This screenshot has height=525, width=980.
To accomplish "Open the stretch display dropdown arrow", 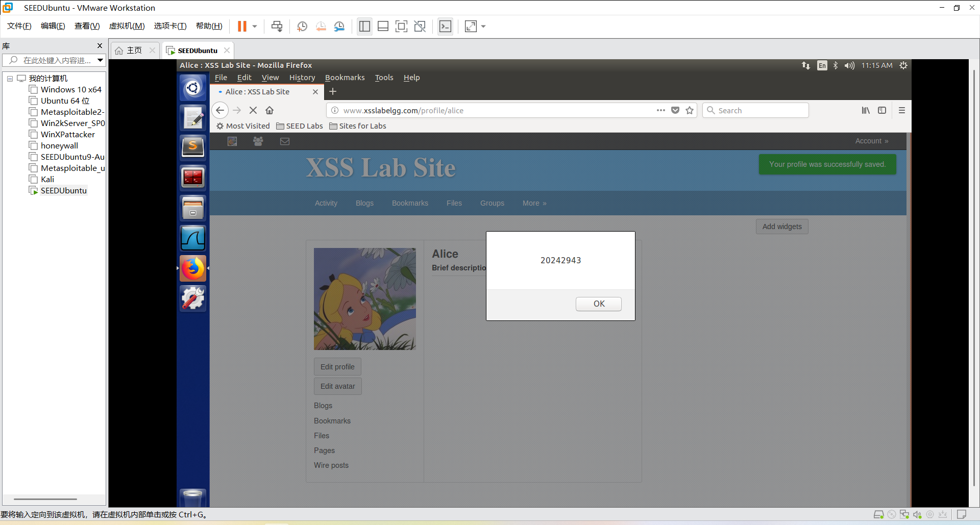I will (x=483, y=26).
